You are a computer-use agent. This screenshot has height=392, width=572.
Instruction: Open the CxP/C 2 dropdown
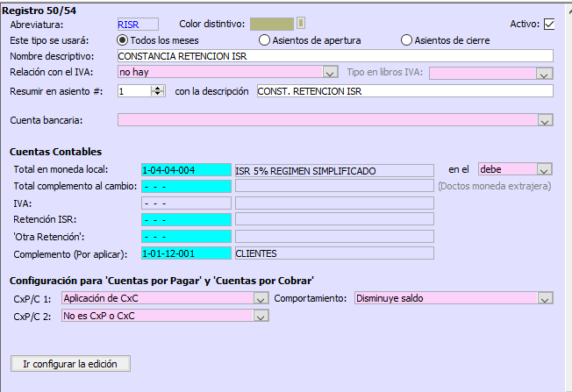[x=260, y=316]
